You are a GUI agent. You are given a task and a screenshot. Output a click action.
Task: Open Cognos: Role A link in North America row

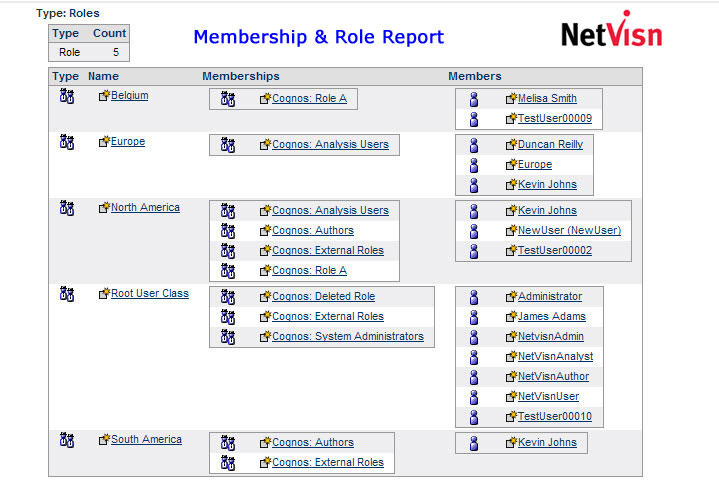click(x=310, y=270)
